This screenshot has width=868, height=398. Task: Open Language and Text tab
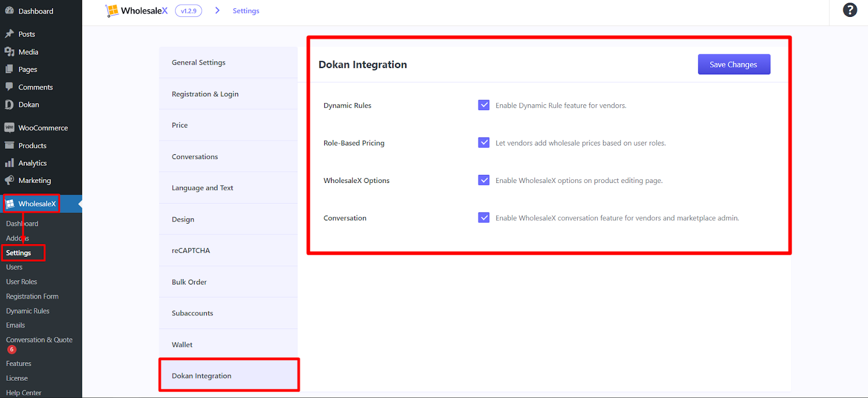click(x=228, y=188)
